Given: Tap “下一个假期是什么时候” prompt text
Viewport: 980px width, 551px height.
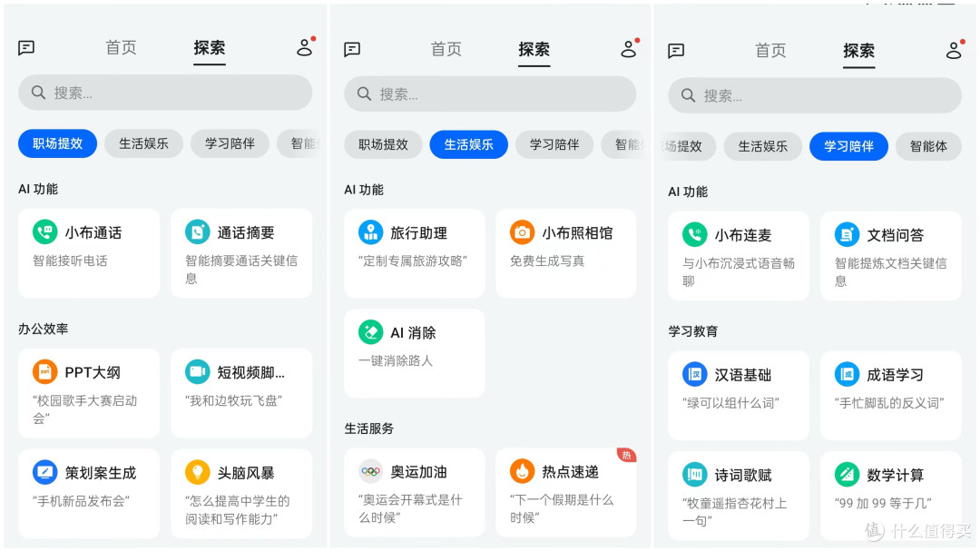Looking at the screenshot, I should [x=562, y=508].
